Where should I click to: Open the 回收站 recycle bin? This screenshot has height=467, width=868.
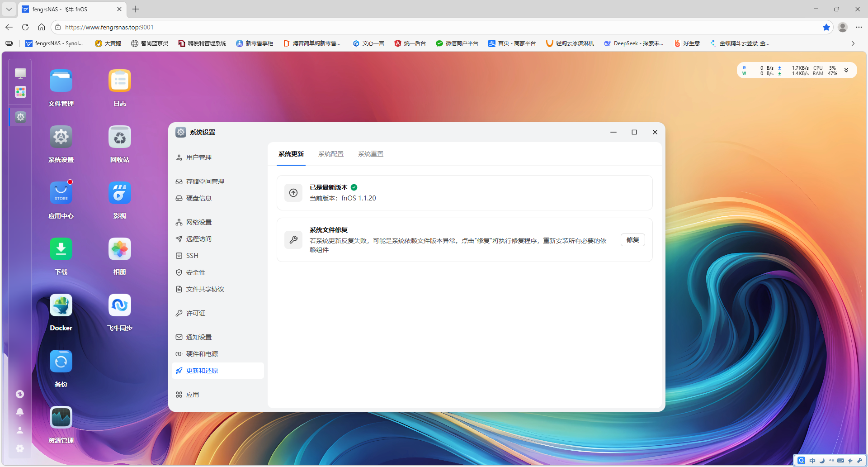coord(119,137)
